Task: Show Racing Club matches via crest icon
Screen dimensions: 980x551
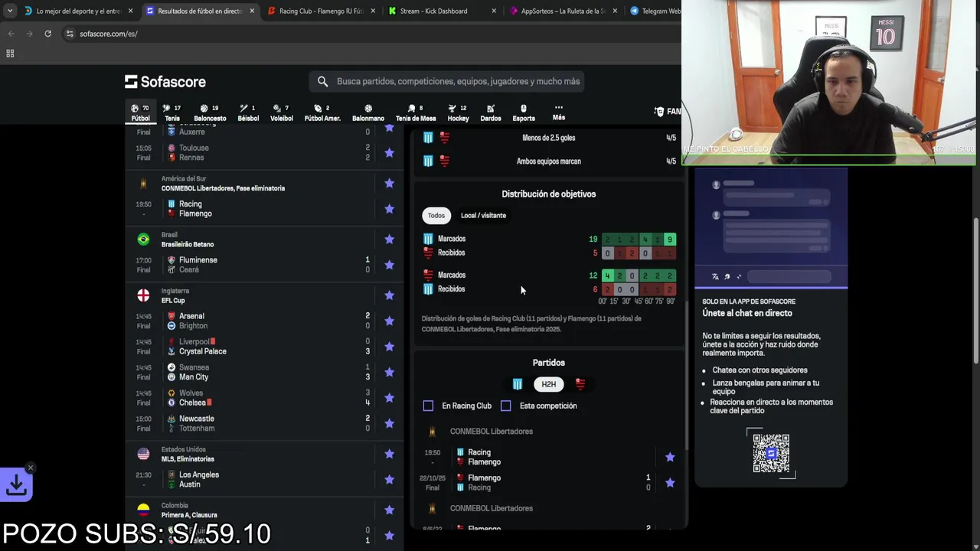Action: (x=518, y=384)
